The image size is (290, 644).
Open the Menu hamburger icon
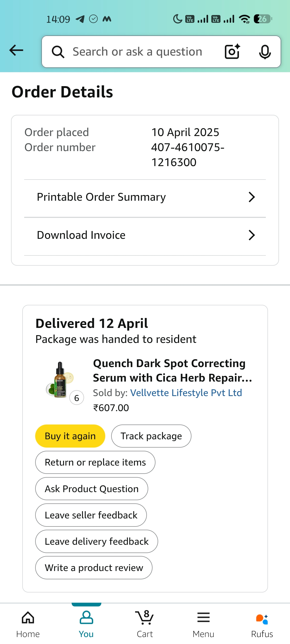coord(203,624)
